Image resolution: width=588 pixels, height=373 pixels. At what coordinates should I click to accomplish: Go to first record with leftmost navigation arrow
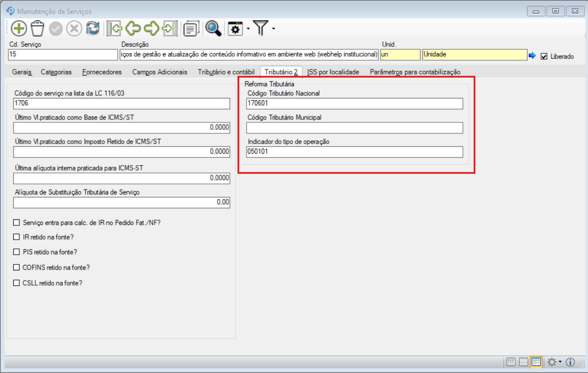(114, 29)
